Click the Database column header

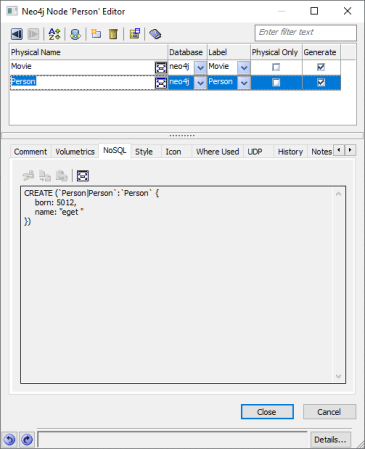[x=188, y=52]
